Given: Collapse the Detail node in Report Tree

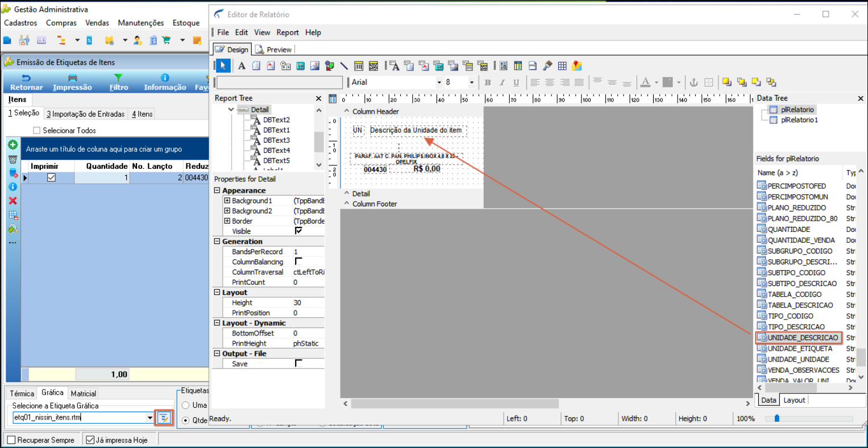Looking at the screenshot, I should coord(231,109).
